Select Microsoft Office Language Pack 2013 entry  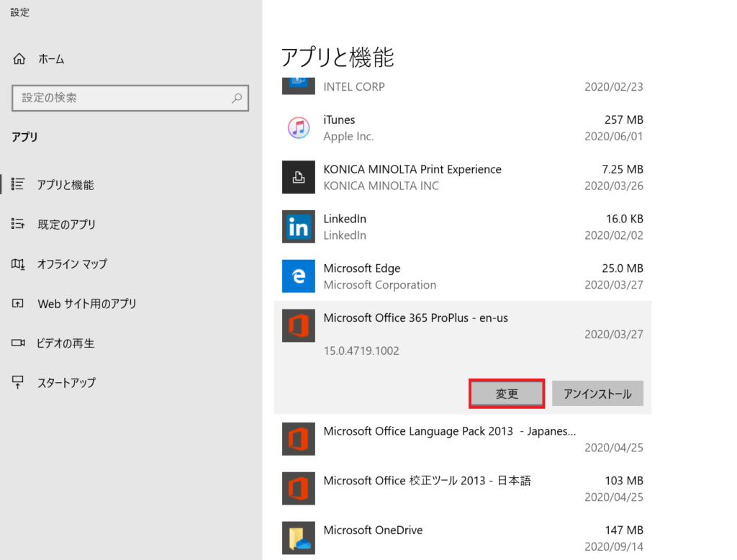coord(449,431)
